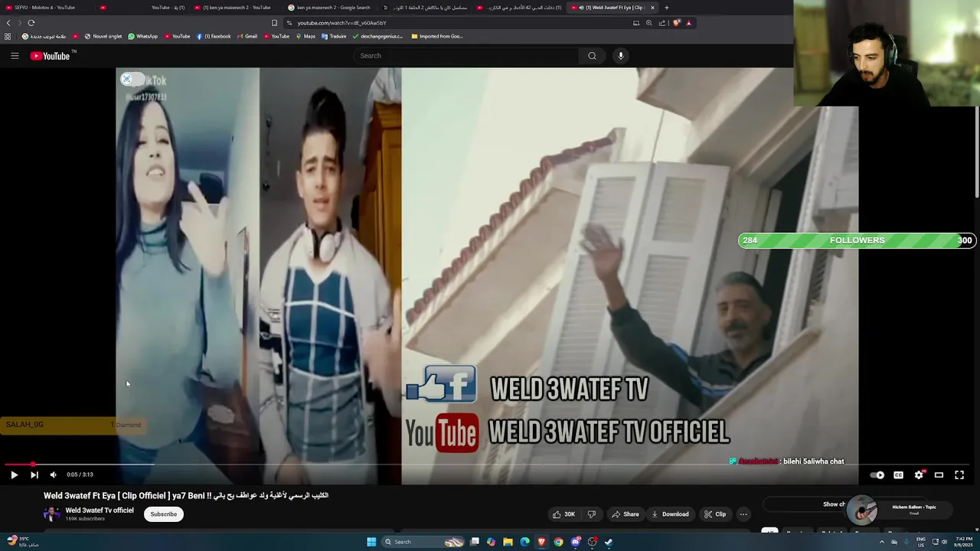Viewport: 980px width, 551px height.
Task: Open Brave browser from the taskbar
Action: [x=541, y=542]
